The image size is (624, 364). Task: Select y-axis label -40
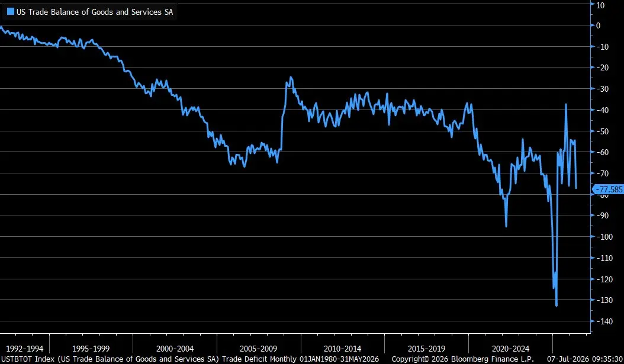pyautogui.click(x=603, y=110)
